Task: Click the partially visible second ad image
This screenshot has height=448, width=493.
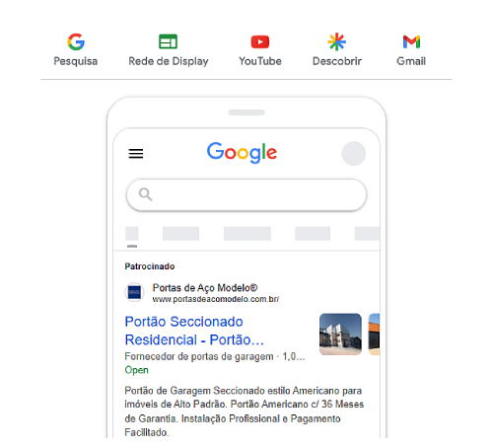Action: 374,335
